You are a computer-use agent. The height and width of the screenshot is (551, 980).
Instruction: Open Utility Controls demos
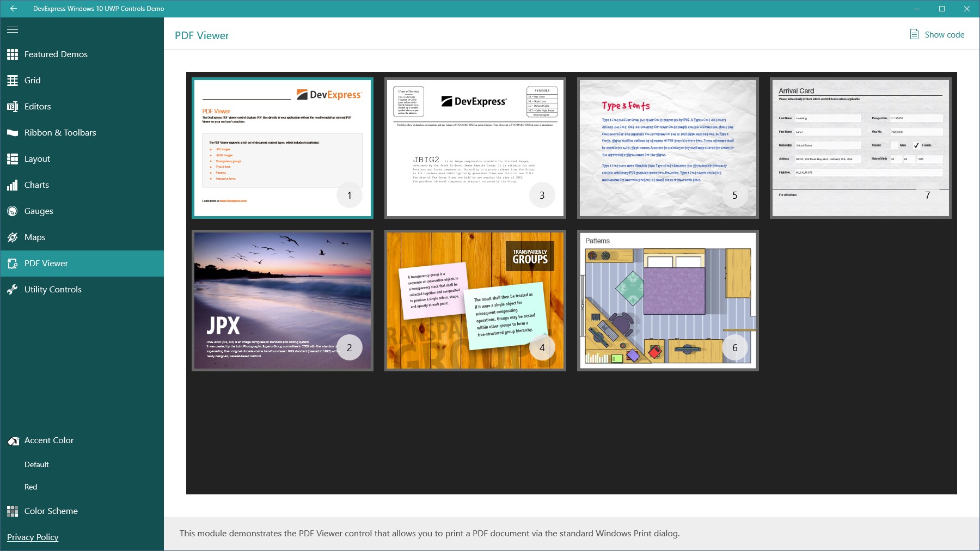pyautogui.click(x=82, y=290)
